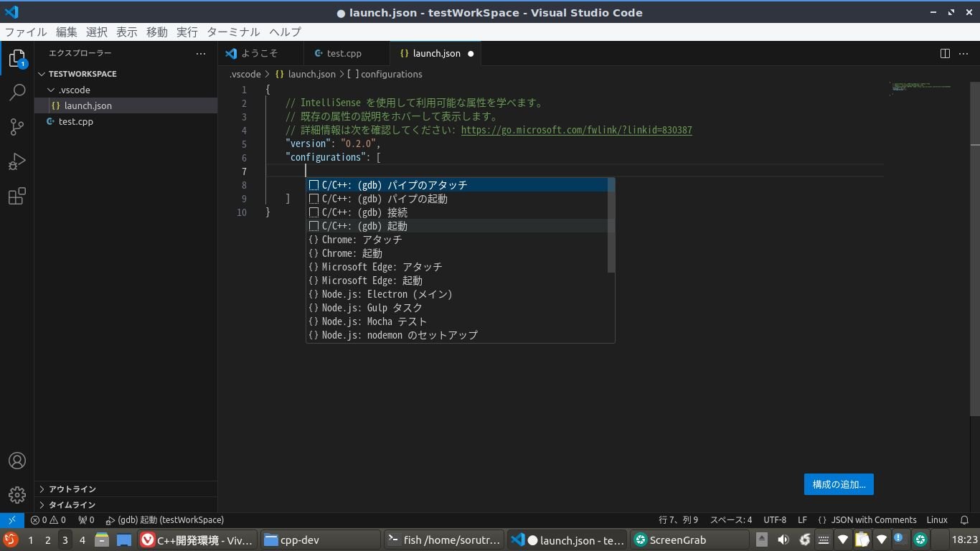Open the go.microsoft.com fwlink URL
980x551 pixels.
click(x=577, y=130)
